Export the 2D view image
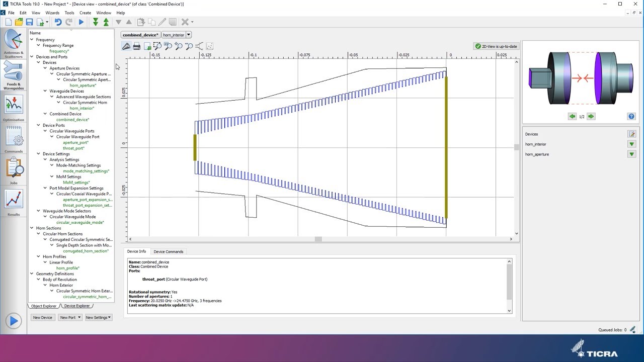This screenshot has height=362, width=644. [x=147, y=46]
